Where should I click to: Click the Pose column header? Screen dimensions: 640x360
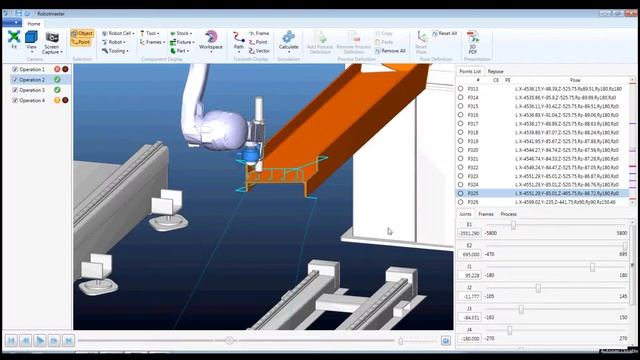575,80
